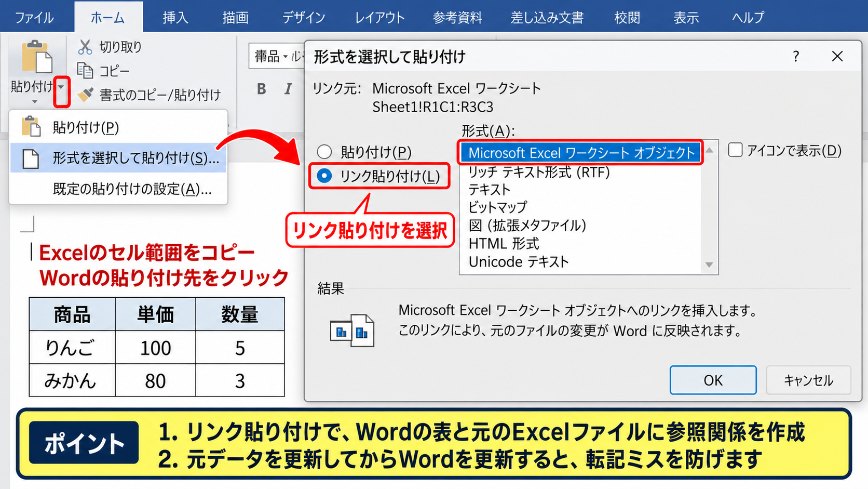Select Microsoft Excel ワークシート オブジェクト format
This screenshot has height=489, width=868.
click(581, 153)
